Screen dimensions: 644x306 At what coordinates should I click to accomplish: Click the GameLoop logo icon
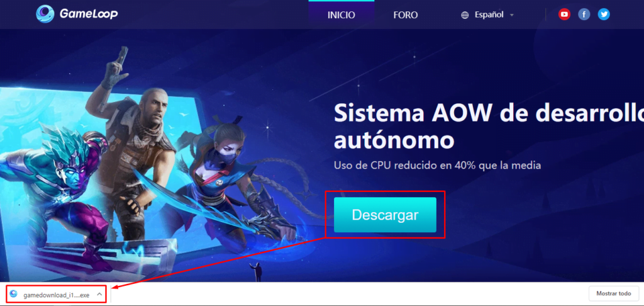click(45, 14)
